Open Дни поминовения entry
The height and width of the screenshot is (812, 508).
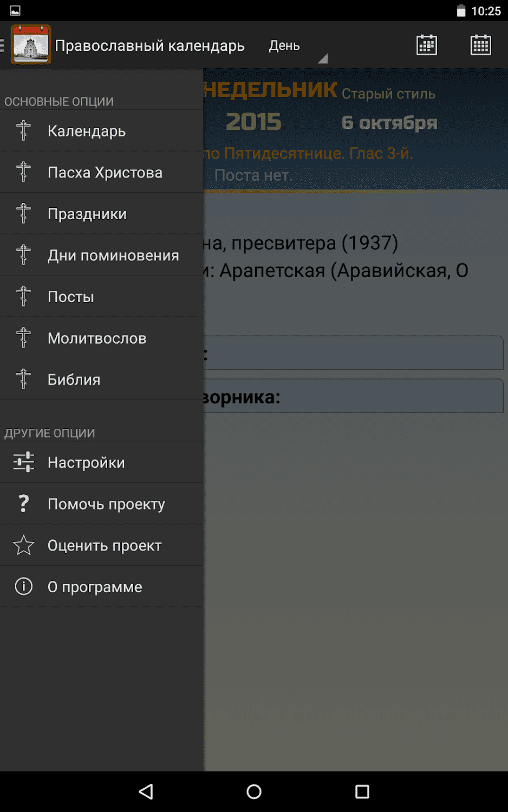pyautogui.click(x=113, y=256)
